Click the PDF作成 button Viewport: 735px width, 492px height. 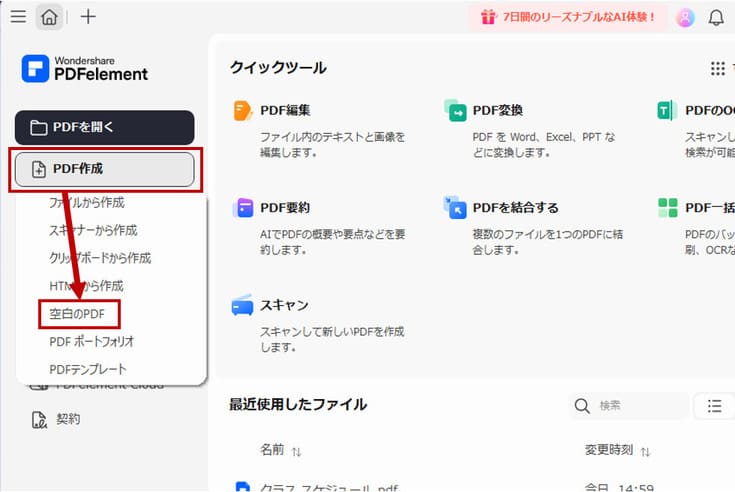105,169
